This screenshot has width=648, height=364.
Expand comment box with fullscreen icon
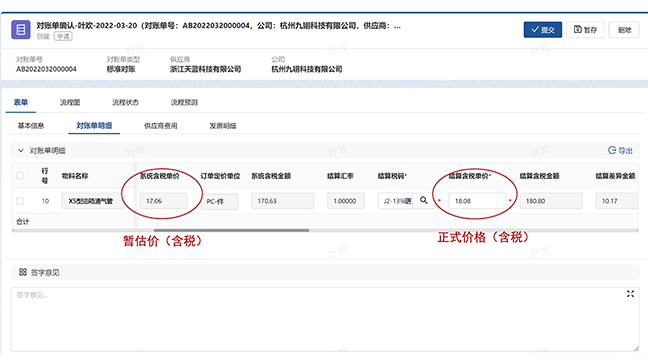pos(630,294)
